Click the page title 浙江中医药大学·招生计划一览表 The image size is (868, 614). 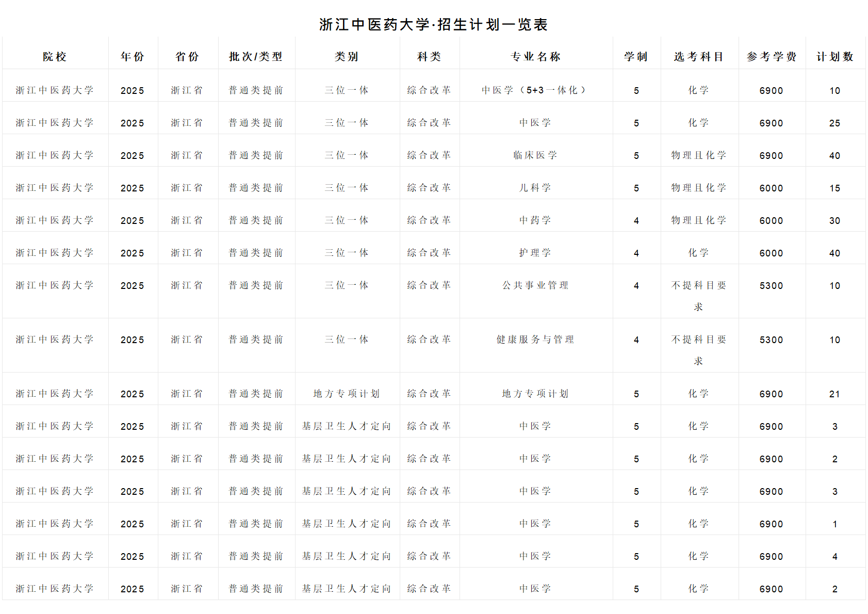coord(433,24)
